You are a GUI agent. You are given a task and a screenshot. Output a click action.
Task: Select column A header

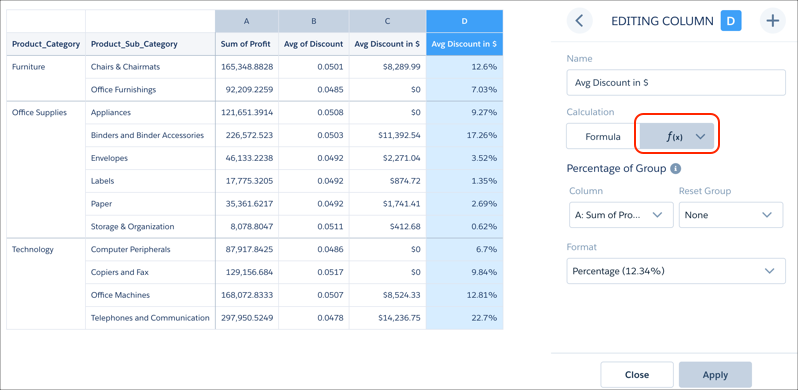247,21
